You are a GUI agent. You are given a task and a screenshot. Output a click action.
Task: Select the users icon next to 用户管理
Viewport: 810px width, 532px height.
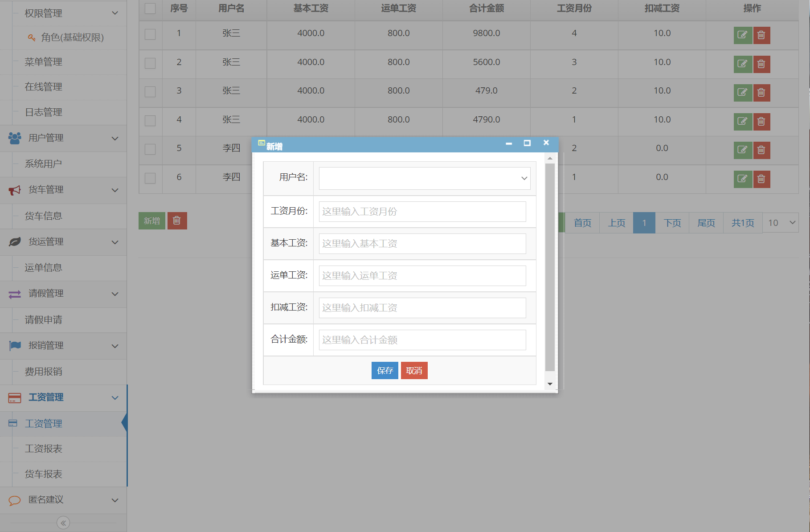[x=14, y=138]
